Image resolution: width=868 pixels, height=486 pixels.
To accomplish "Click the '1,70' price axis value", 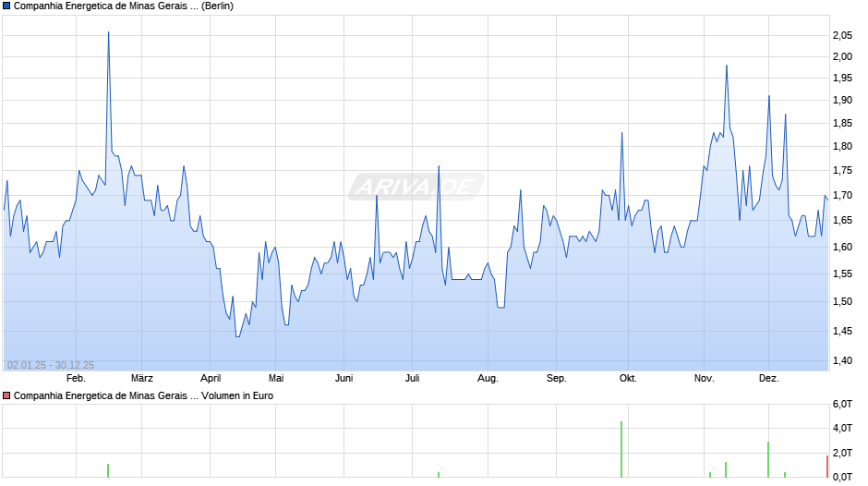I will point(842,195).
